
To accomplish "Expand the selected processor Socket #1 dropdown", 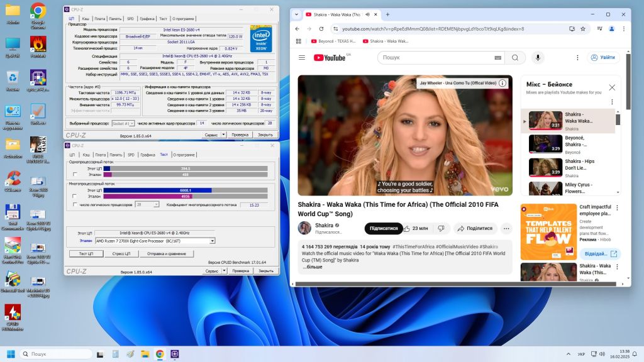I will pyautogui.click(x=123, y=123).
